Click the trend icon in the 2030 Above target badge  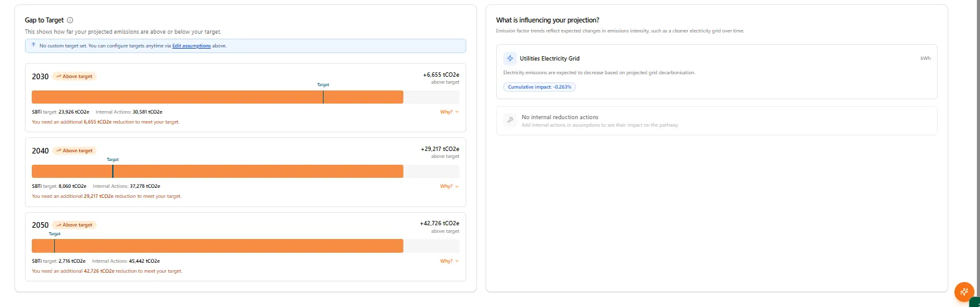[59, 77]
